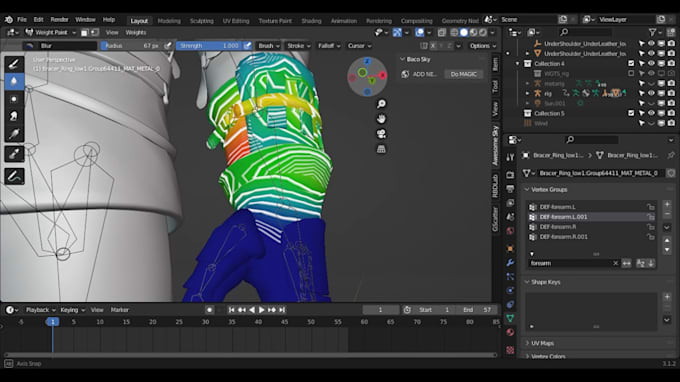This screenshot has width=680, height=382.
Task: Toggle Collection 5 exclude checkbox
Action: (x=631, y=113)
